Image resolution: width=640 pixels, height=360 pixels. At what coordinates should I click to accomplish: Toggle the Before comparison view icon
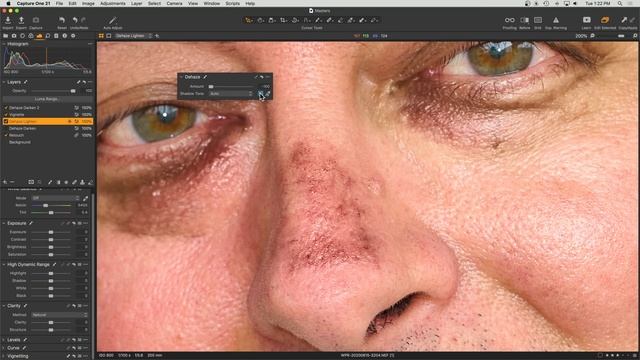pyautogui.click(x=524, y=20)
